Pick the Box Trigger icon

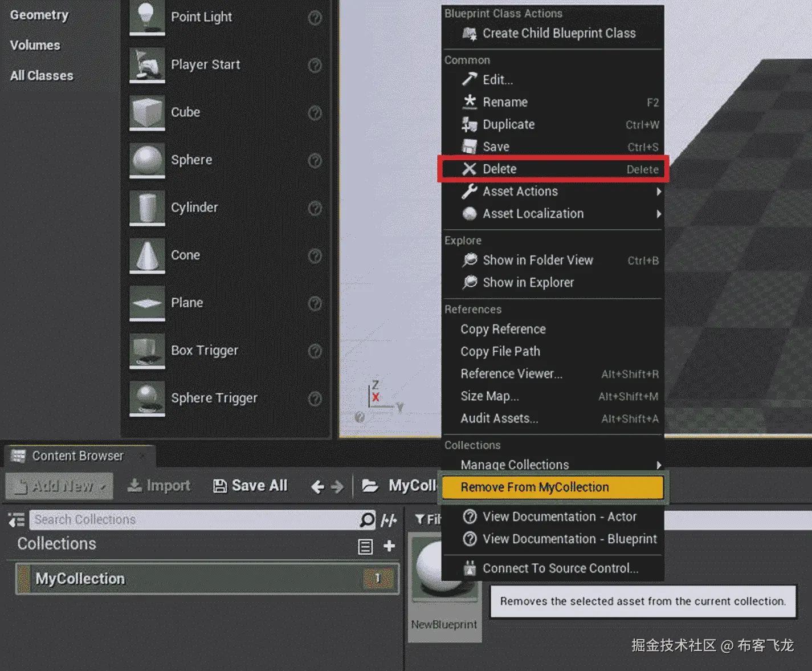pos(147,351)
